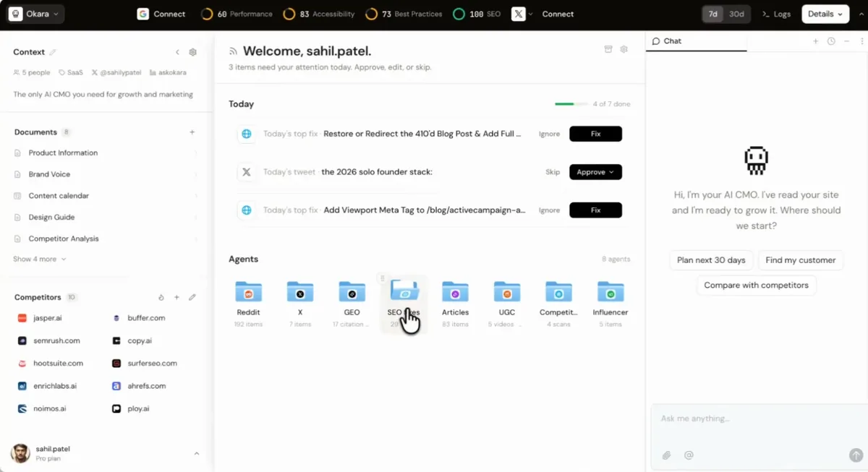Open the Influencer agent folder
Viewport: 868px width, 472px height.
[x=610, y=304]
